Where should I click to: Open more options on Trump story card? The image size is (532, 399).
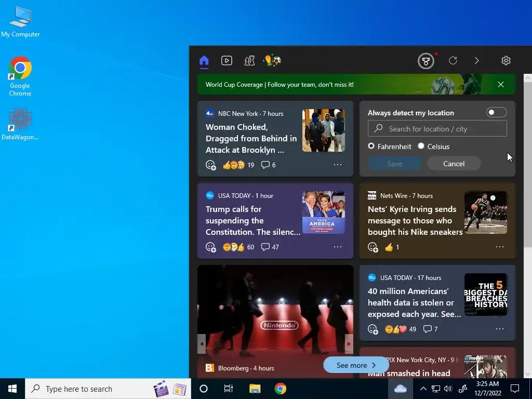point(338,247)
